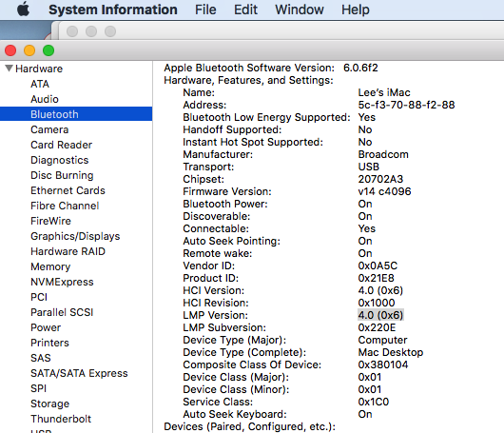This screenshot has width=504, height=433.
Task: Click the HCI Version value 4.0 (0x6)
Action: point(380,290)
